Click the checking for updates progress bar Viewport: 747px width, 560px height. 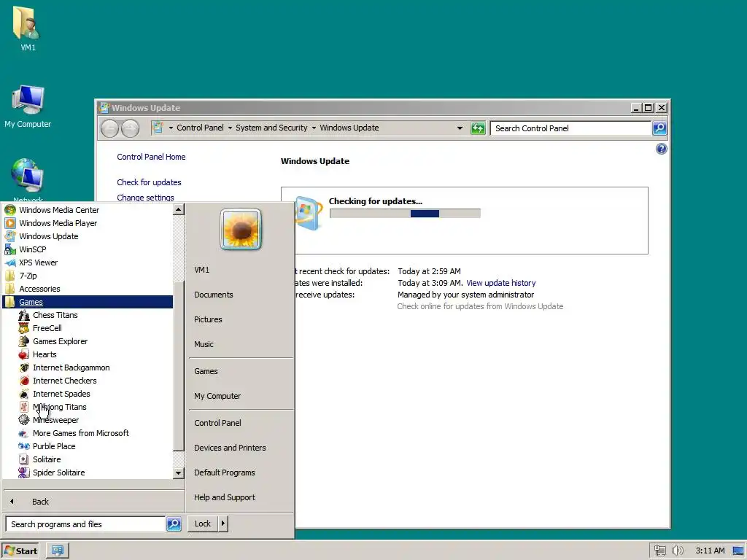[405, 214]
